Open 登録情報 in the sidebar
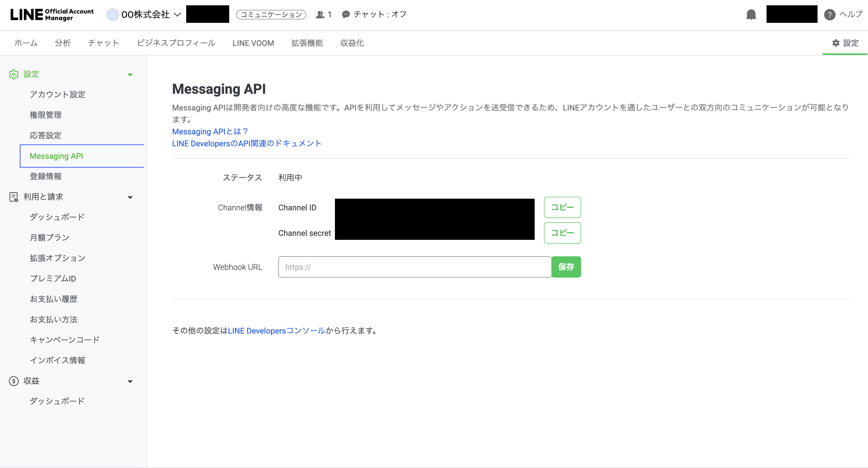 coord(46,176)
